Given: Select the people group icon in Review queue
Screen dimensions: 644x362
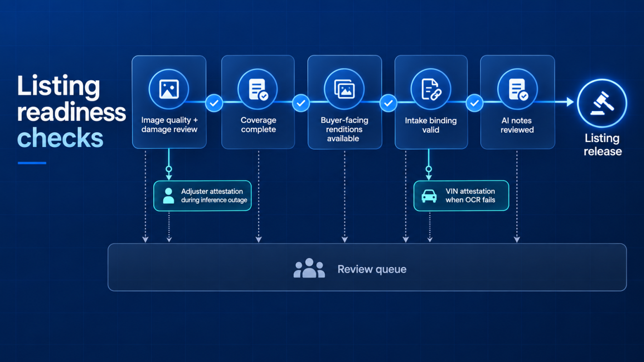Looking at the screenshot, I should [309, 268].
